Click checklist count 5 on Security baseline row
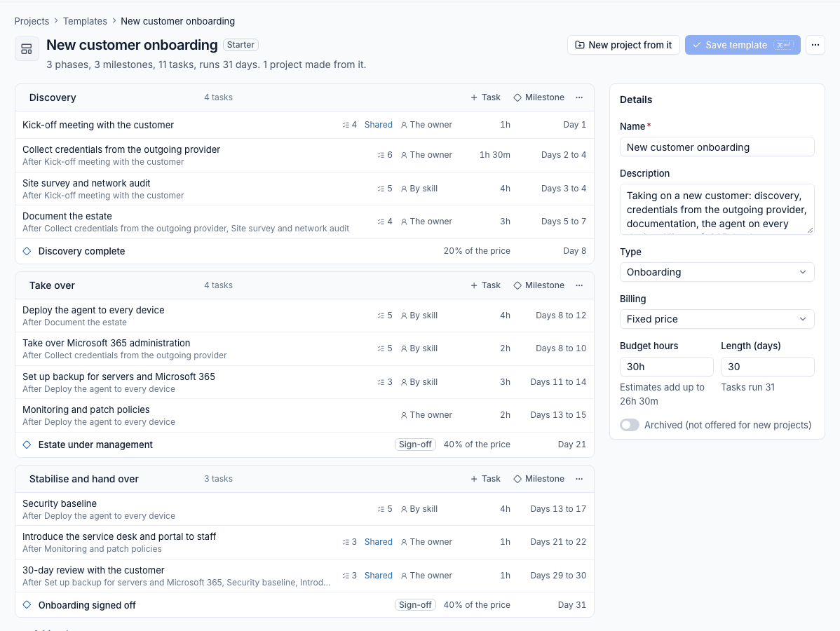The image size is (840, 631). click(x=385, y=509)
